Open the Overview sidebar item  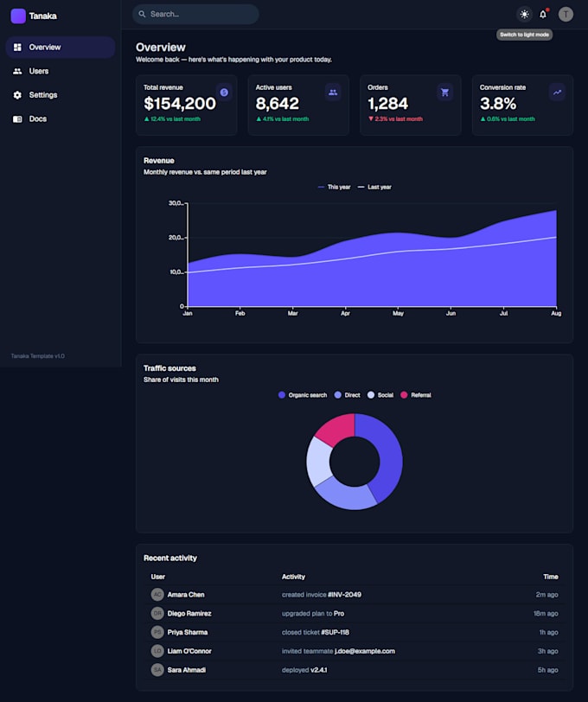click(x=60, y=48)
